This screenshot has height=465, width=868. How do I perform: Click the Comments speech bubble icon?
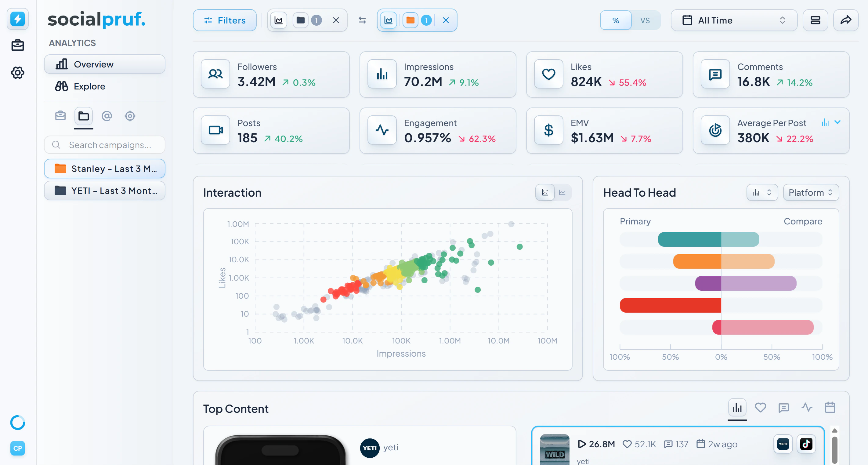(x=715, y=74)
